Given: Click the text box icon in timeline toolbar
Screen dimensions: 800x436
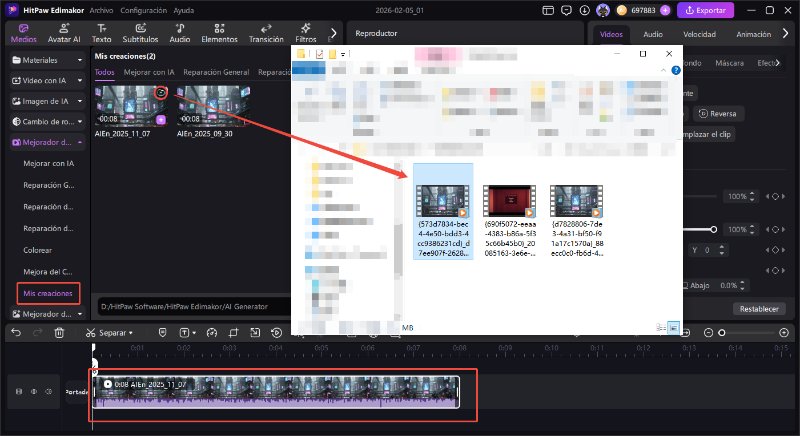Looking at the screenshot, I should pyautogui.click(x=184, y=332).
